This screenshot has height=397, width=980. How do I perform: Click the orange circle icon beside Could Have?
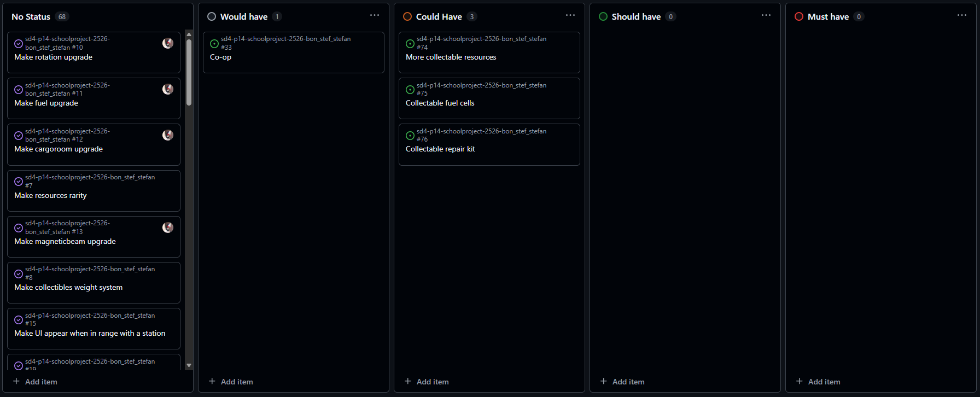point(407,17)
